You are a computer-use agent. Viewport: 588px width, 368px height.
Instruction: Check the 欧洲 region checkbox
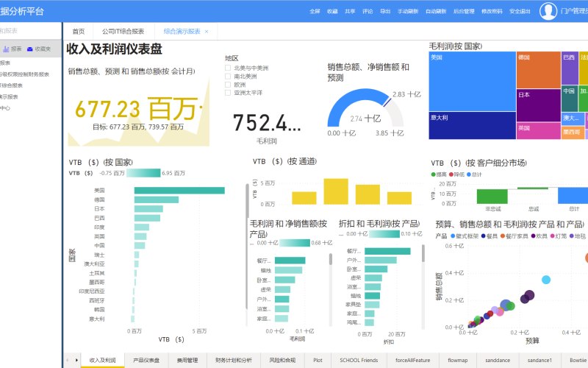point(228,85)
